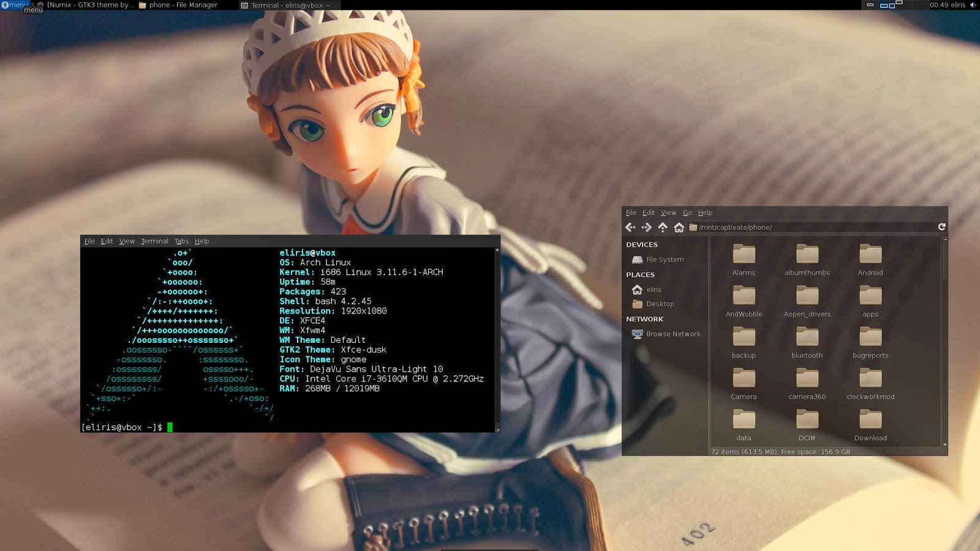Click inside the path bar showing /mnt/captivate/phone/
This screenshot has height=551, width=980.
[766, 227]
